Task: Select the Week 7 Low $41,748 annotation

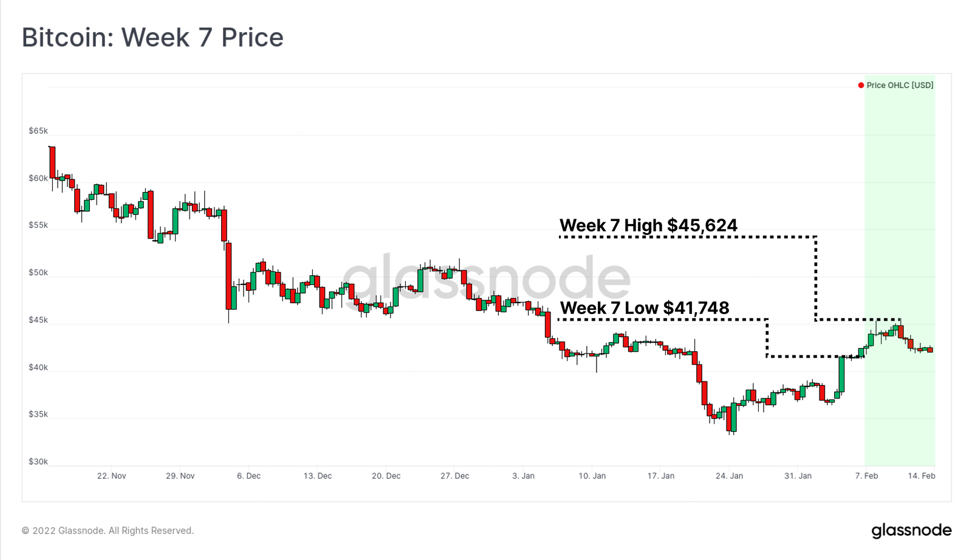Action: pos(644,308)
